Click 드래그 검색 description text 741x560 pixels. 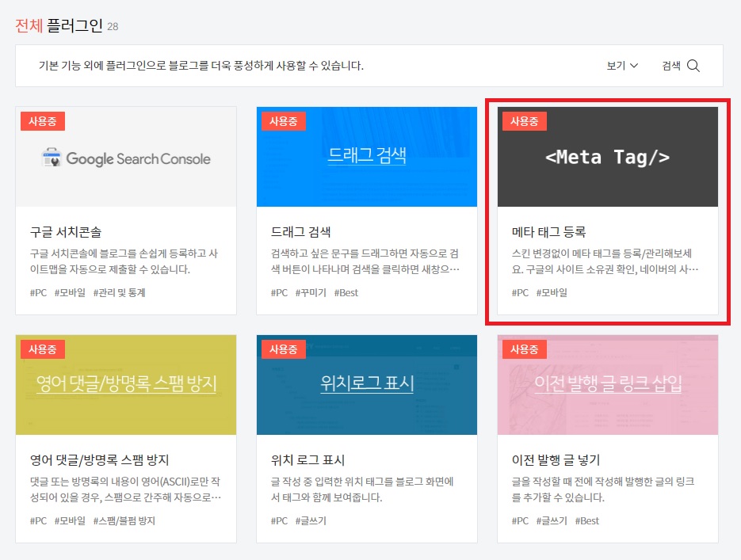[365, 261]
